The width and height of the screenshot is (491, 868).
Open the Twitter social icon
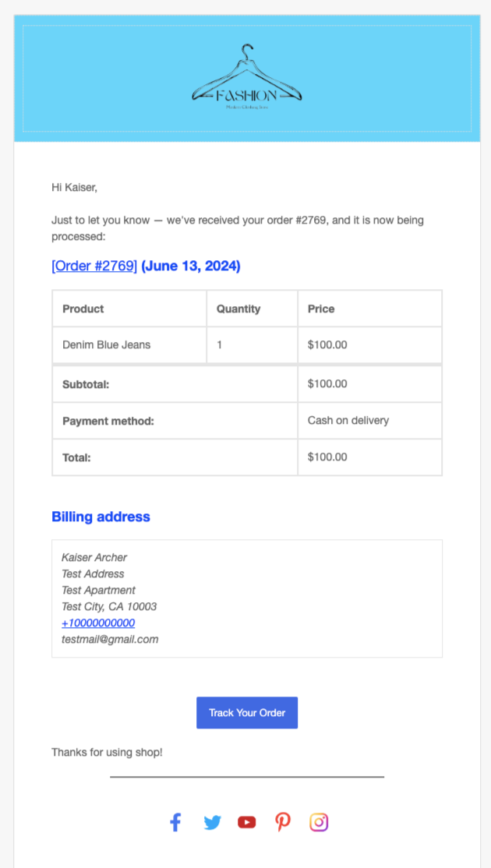[212, 822]
